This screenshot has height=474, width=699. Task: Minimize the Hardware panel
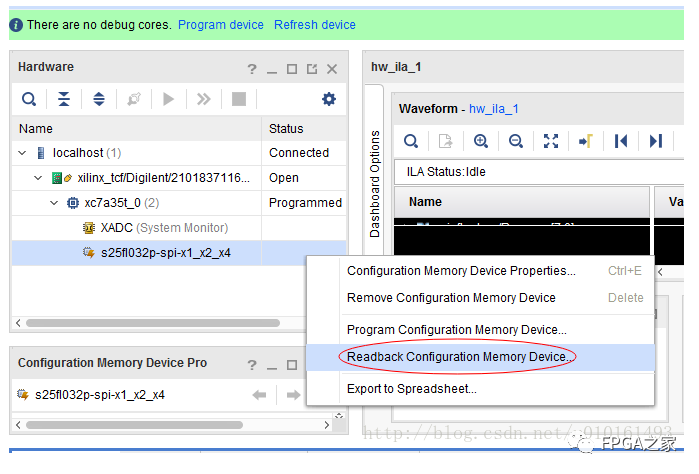pos(272,70)
